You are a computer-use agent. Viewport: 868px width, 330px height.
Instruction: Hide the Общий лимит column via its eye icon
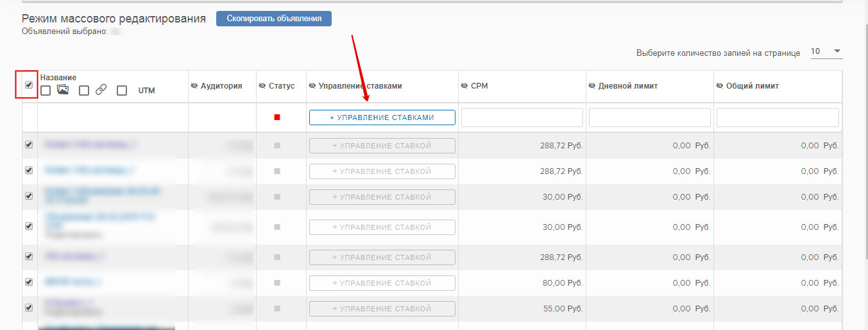(x=720, y=86)
